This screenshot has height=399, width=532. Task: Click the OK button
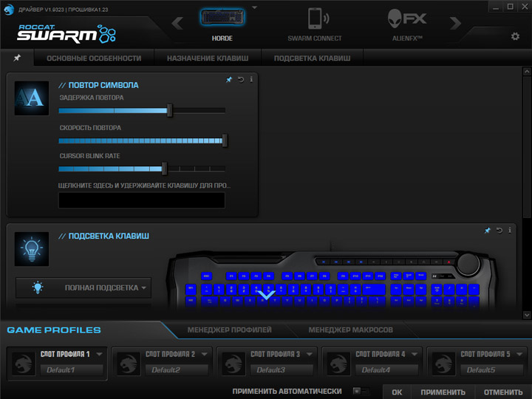pyautogui.click(x=397, y=392)
